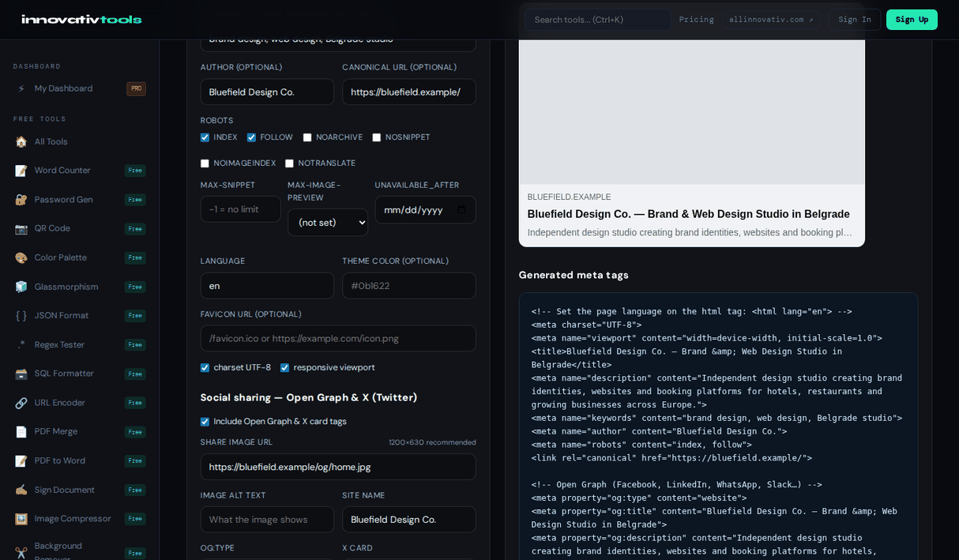Uncheck the INDEX robots checkbox
The height and width of the screenshot is (560, 959).
[x=205, y=137]
